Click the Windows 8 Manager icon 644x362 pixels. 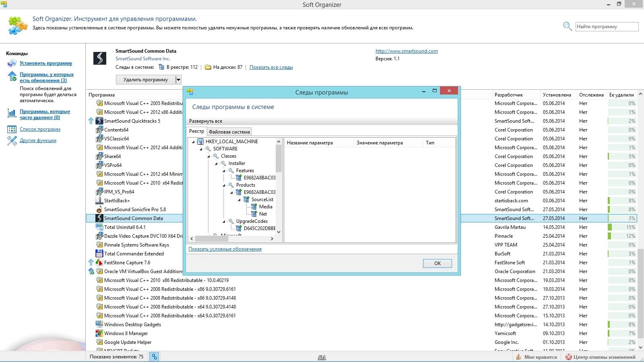click(99, 333)
